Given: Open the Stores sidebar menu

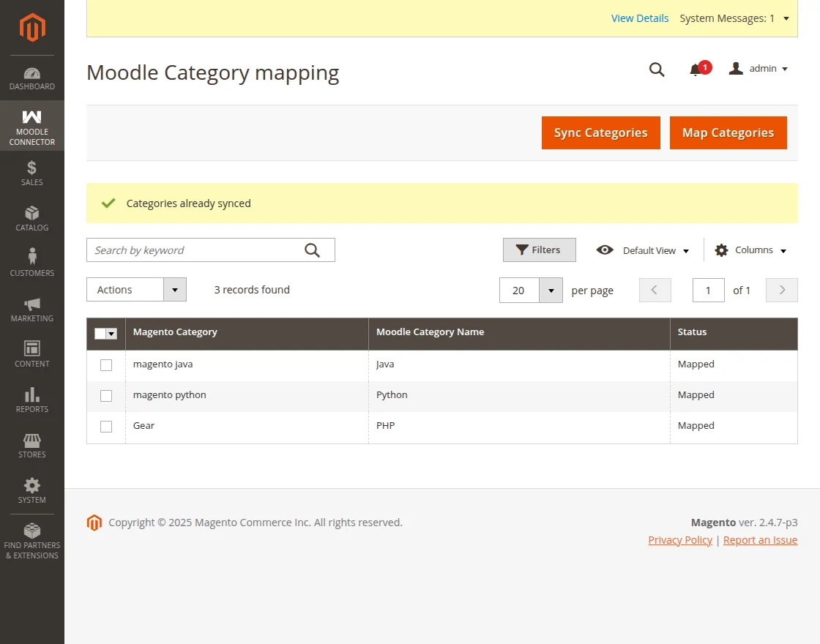Looking at the screenshot, I should pyautogui.click(x=32, y=446).
